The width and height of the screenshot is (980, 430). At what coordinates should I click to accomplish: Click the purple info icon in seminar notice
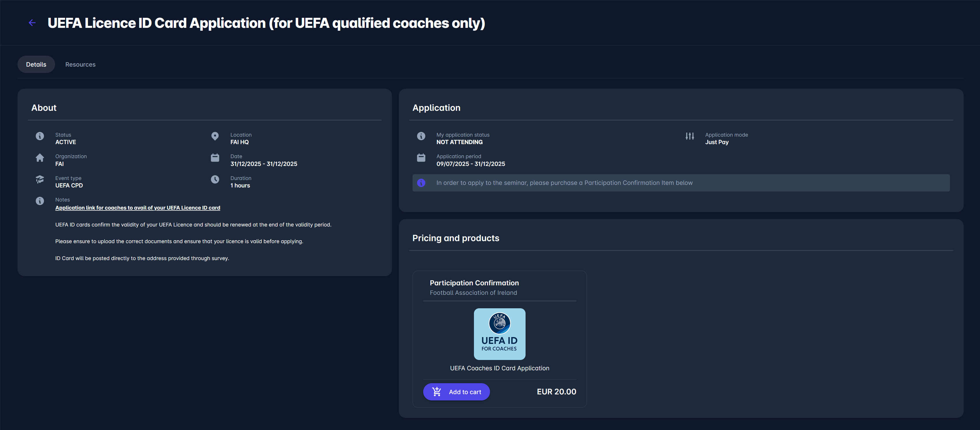421,183
